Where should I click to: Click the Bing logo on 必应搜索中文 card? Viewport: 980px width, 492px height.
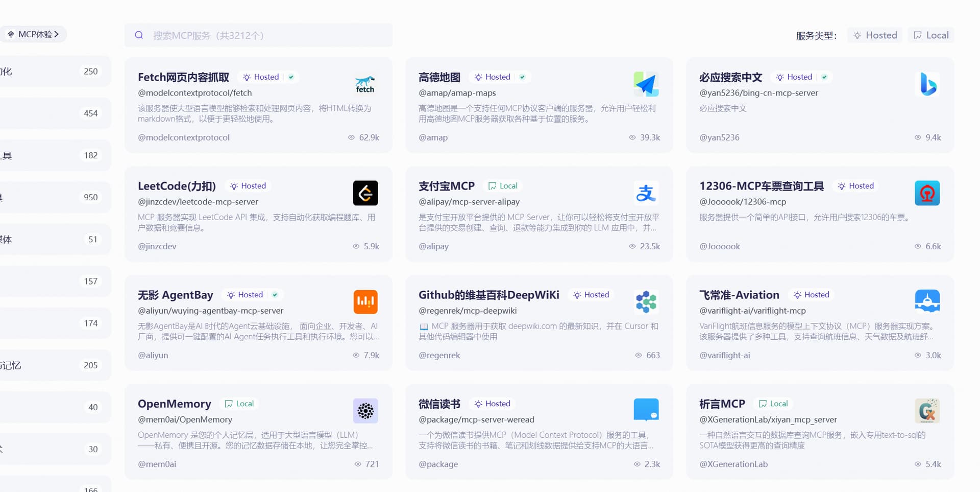[927, 84]
